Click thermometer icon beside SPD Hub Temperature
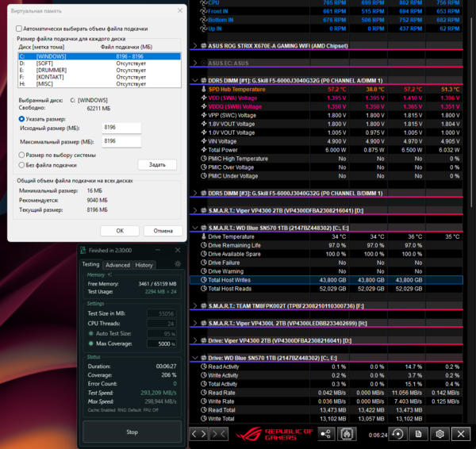476x449 pixels. 204,90
